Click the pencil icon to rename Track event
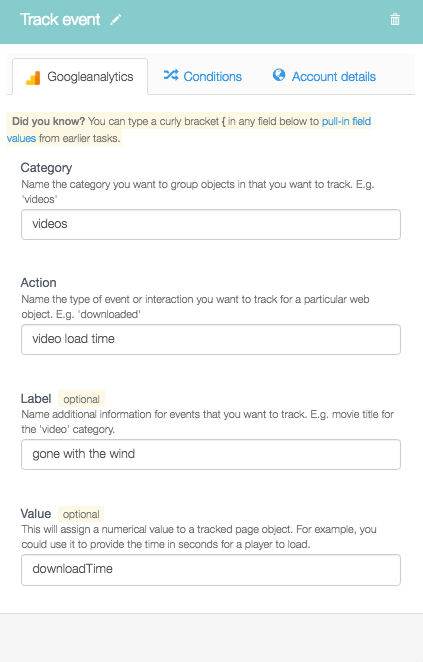The width and height of the screenshot is (423, 662). (x=116, y=19)
